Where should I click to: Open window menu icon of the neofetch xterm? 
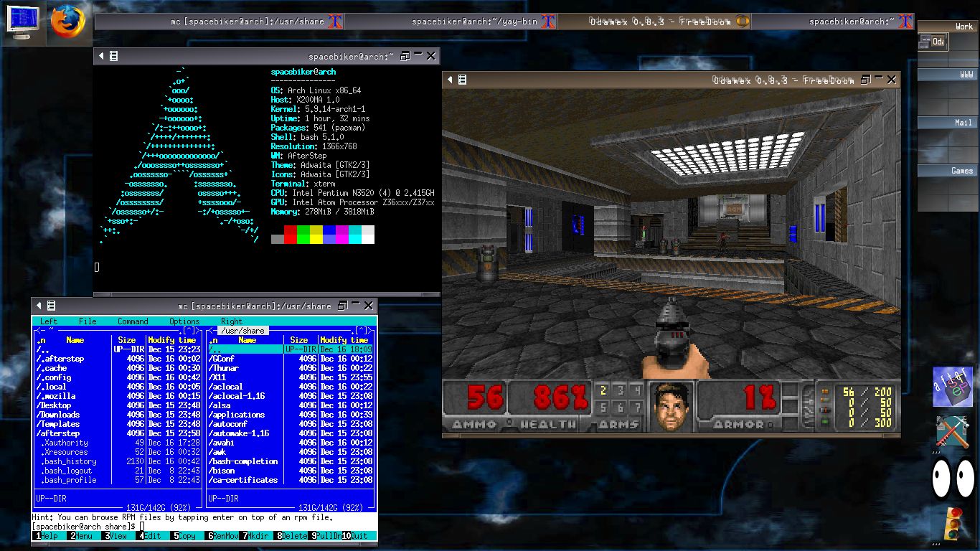(x=113, y=56)
